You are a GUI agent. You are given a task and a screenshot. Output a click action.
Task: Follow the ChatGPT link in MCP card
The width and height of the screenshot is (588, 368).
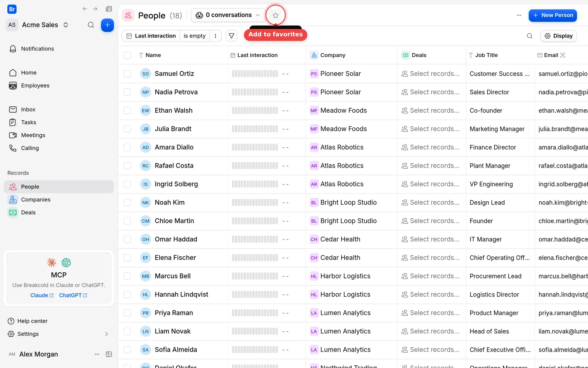(73, 295)
